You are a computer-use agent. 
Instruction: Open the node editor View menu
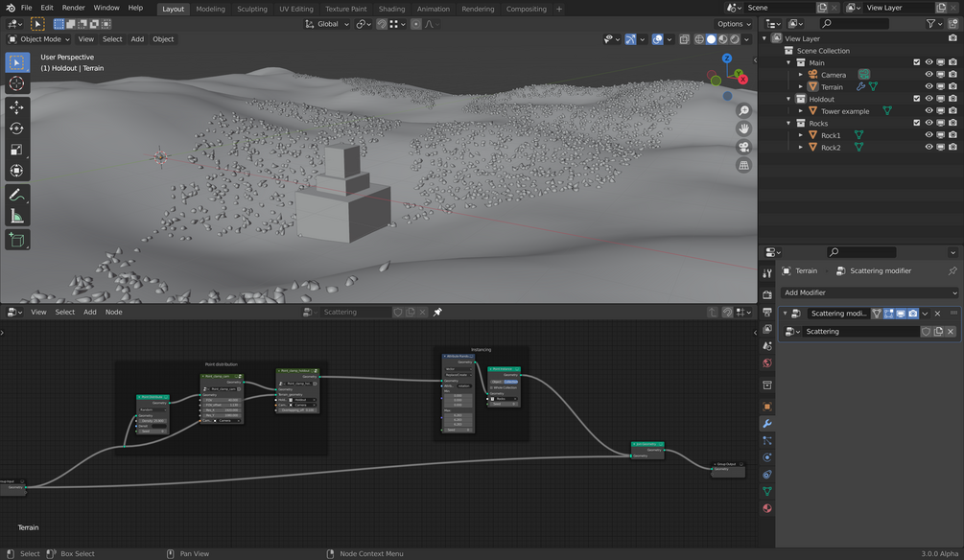pyautogui.click(x=38, y=313)
